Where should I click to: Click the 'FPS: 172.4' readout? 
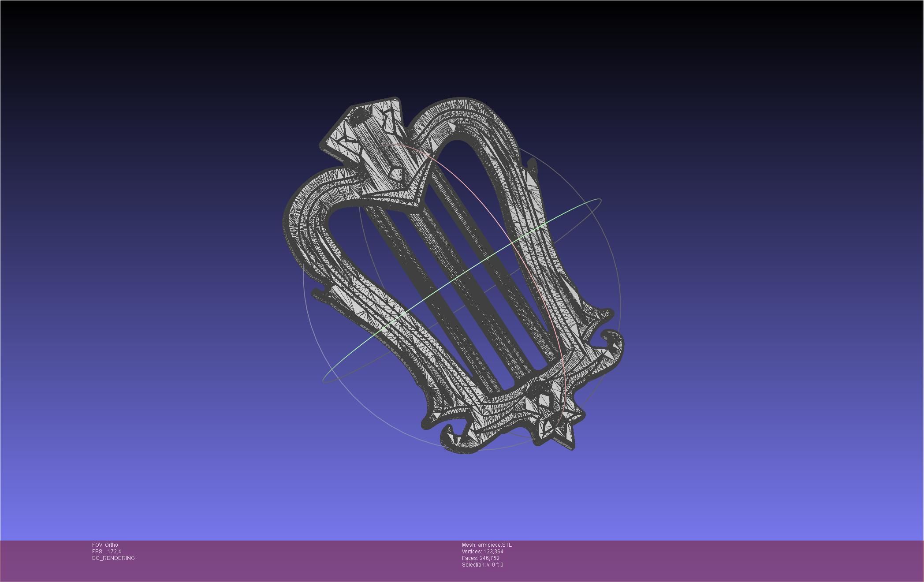pyautogui.click(x=106, y=552)
